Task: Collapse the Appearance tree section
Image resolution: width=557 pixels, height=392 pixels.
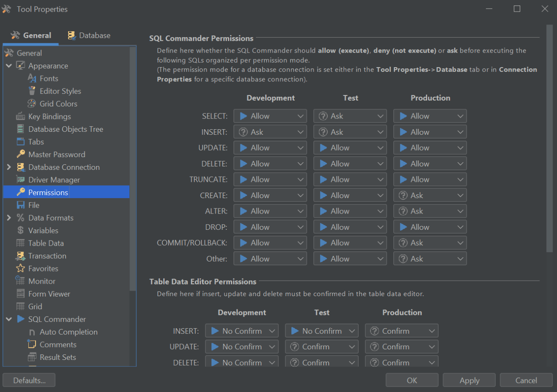Action: 9,65
